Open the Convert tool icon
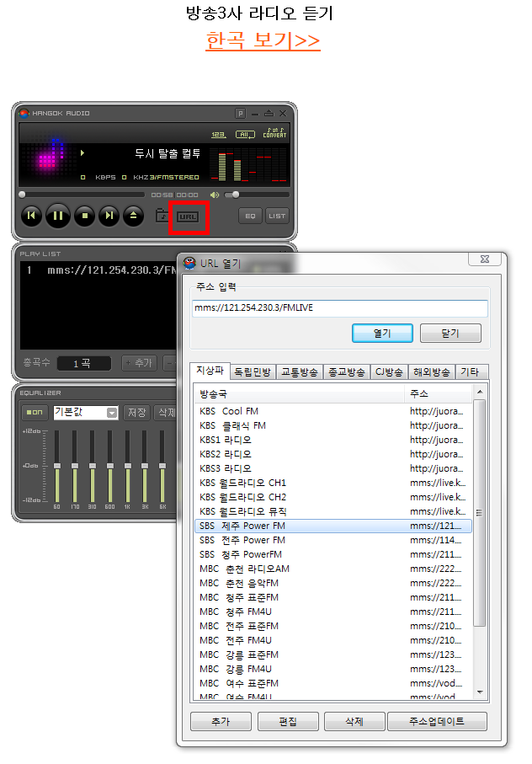This screenshot has height=764, width=532. coord(275,133)
